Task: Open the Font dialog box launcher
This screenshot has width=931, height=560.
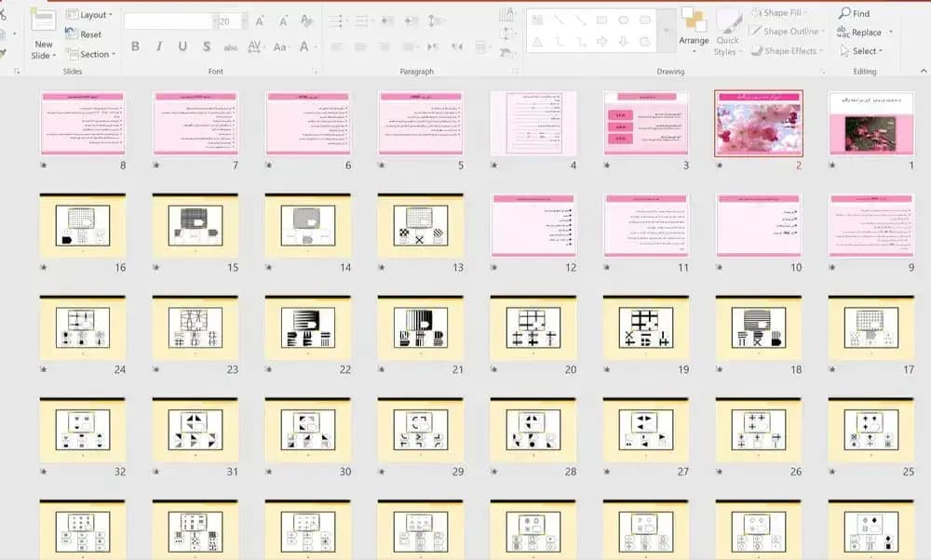Action: click(315, 72)
